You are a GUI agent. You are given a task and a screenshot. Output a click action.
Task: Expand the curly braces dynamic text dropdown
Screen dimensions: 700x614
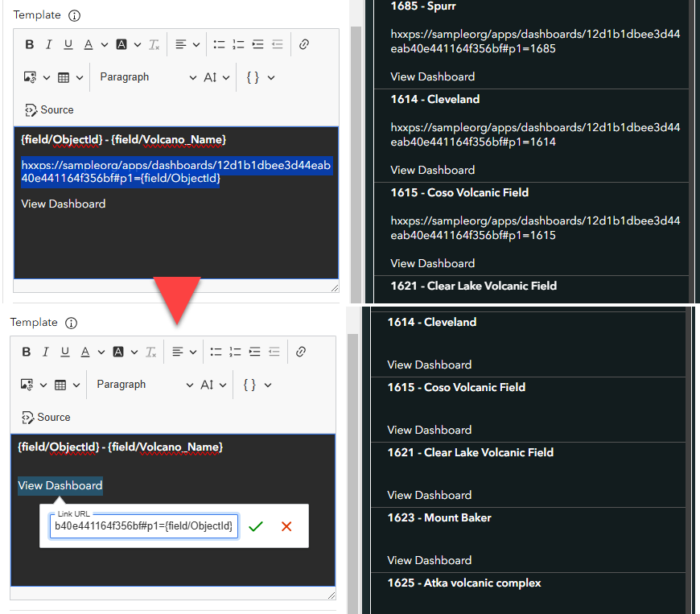257,76
